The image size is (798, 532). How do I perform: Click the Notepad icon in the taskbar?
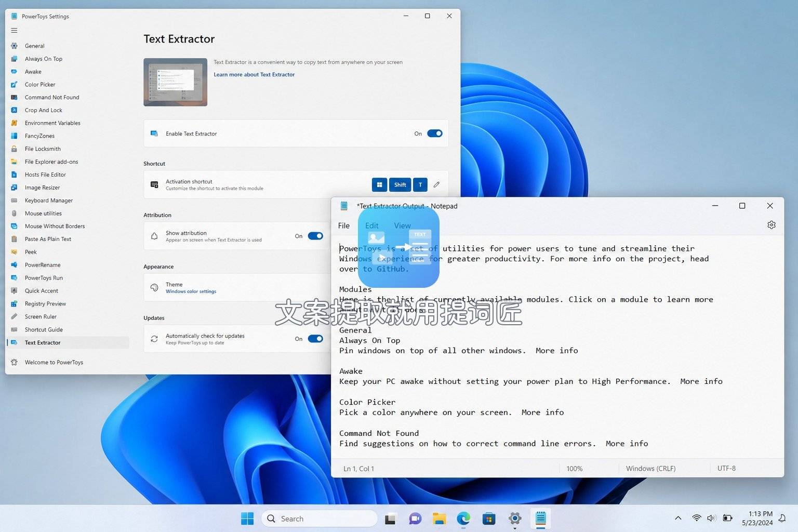540,518
